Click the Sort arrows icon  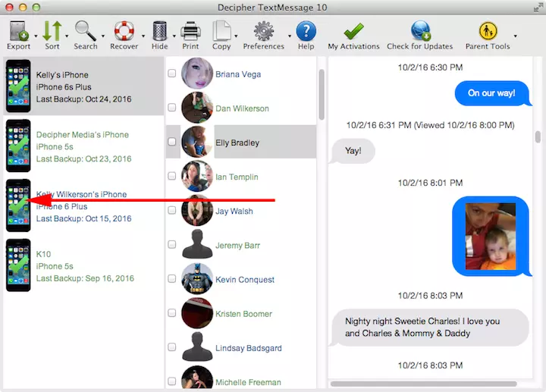pos(52,32)
